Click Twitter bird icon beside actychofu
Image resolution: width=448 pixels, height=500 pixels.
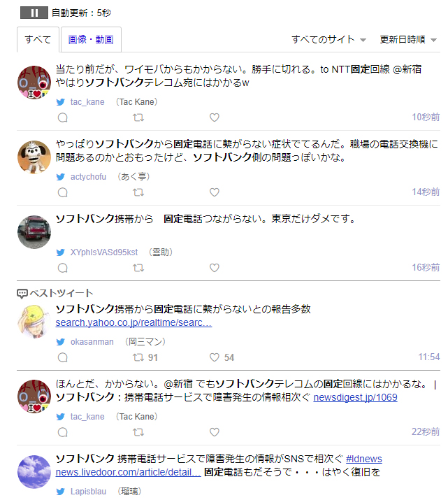pos(61,177)
